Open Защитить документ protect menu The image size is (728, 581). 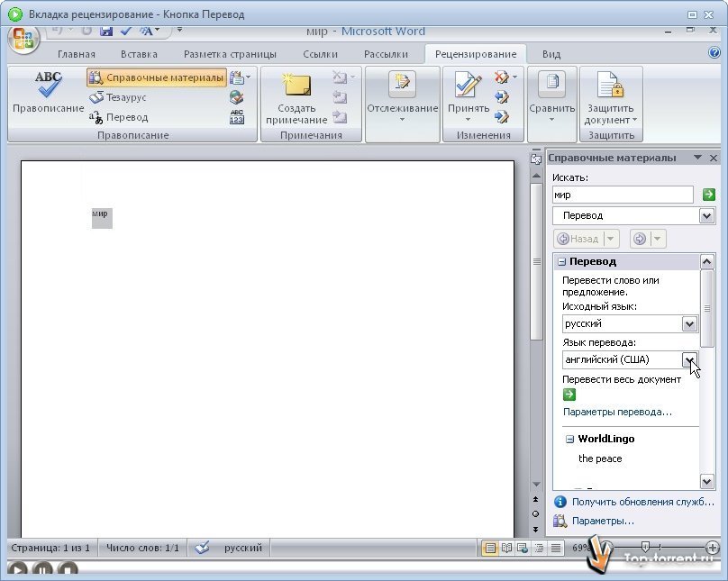pyautogui.click(x=611, y=97)
